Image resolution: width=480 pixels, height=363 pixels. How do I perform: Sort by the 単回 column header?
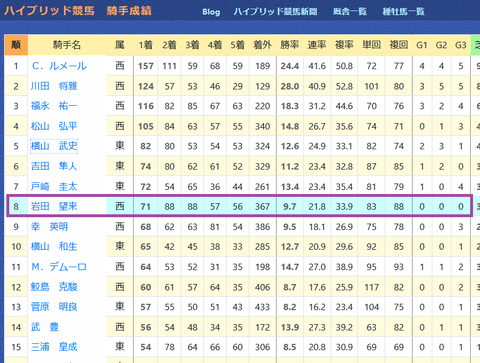(x=372, y=45)
